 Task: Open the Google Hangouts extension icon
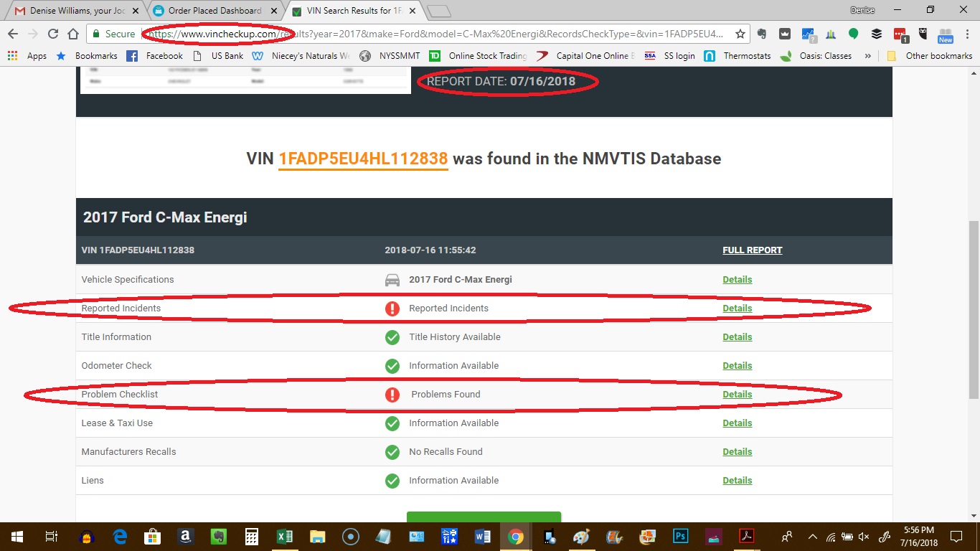853,34
